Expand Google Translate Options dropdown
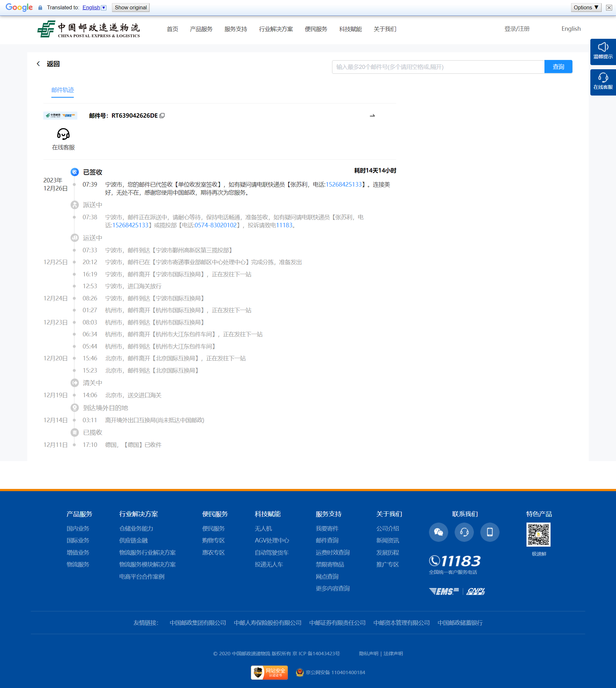 (x=586, y=7)
